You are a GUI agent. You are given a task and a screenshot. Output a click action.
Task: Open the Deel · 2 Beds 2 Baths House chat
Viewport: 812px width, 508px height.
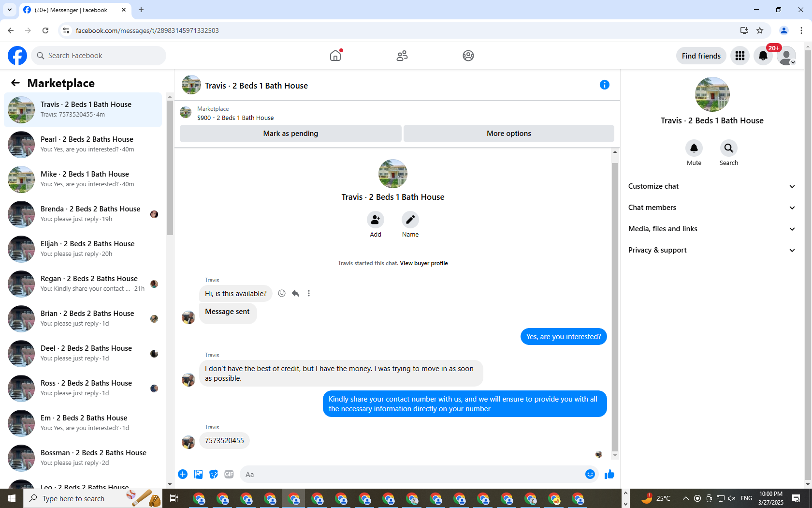[83, 353]
